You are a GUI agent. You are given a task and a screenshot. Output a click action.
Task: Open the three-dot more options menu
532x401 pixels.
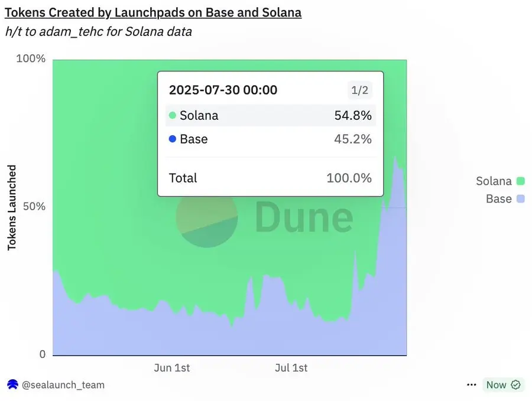pyautogui.click(x=472, y=384)
